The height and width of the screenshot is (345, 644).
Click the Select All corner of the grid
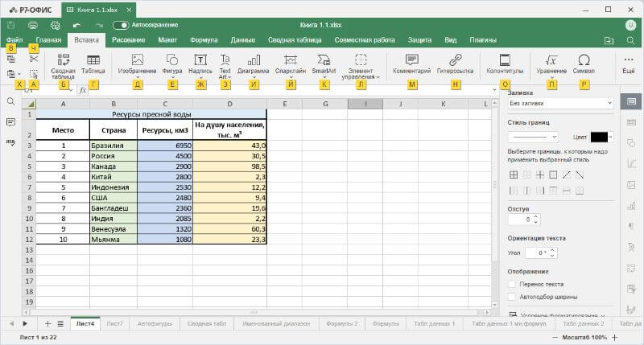(29, 105)
